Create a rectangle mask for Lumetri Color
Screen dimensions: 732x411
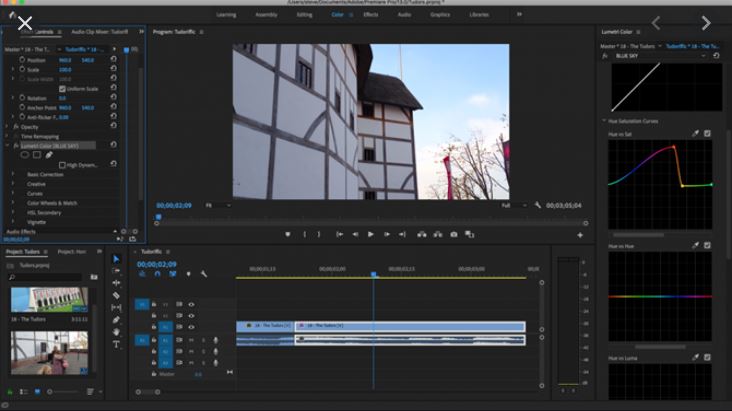pyautogui.click(x=37, y=155)
